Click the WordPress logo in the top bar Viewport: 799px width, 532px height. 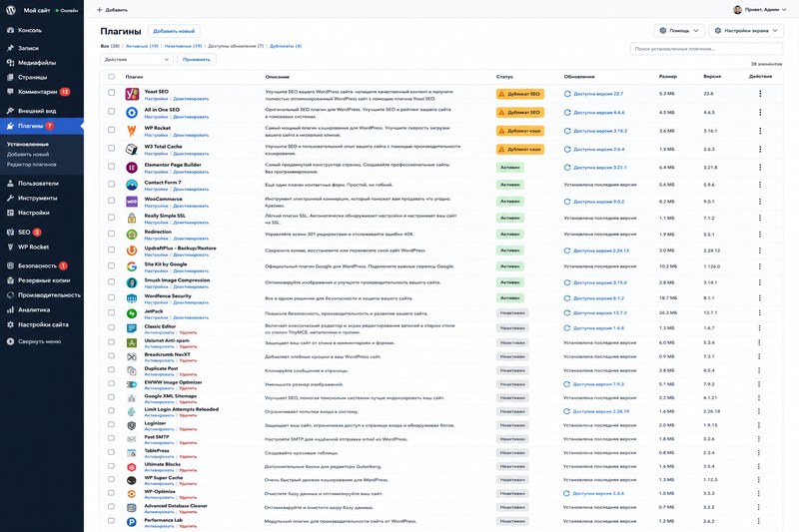click(x=11, y=10)
